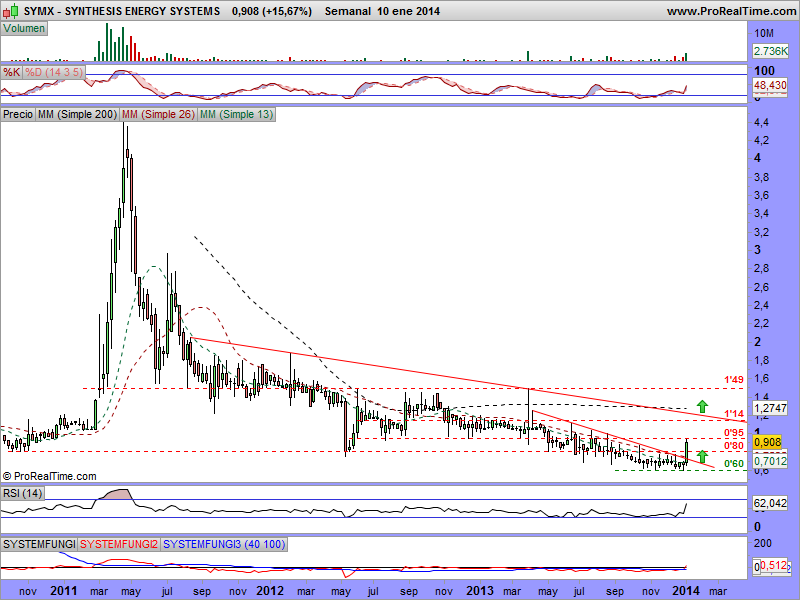Select the red SYSTEMFUNGI2 label
The width and height of the screenshot is (800, 600).
119,544
